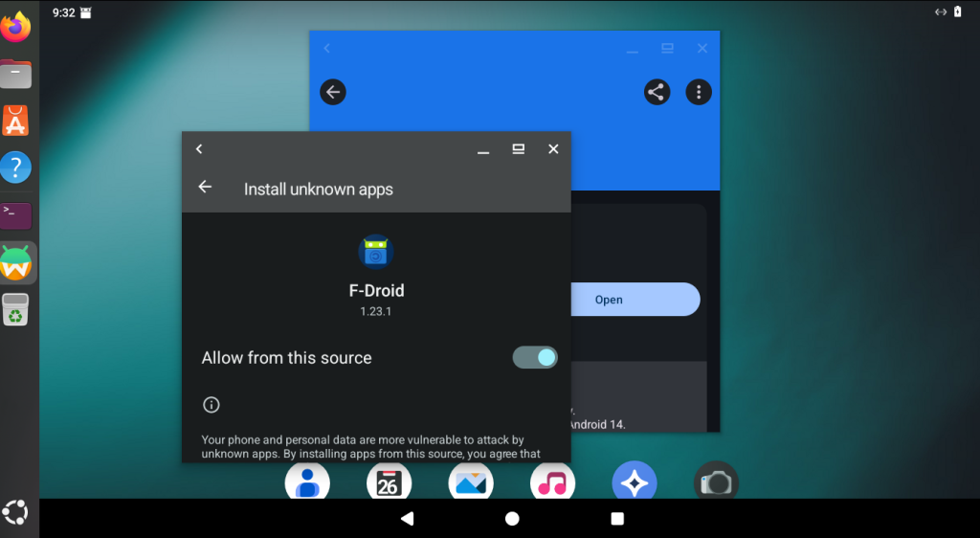Tap the Recents square navigation button
980x538 pixels.
pyautogui.click(x=617, y=518)
